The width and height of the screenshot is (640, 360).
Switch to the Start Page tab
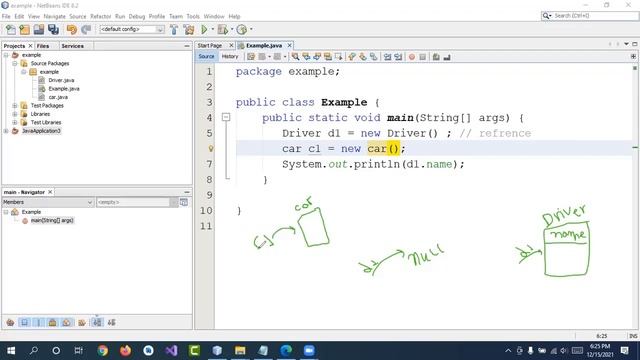click(210, 46)
